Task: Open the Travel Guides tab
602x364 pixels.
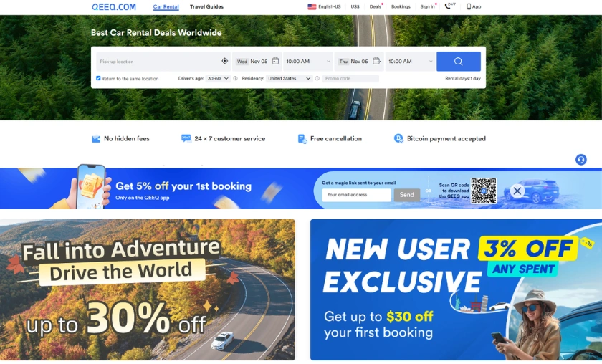Action: click(206, 6)
